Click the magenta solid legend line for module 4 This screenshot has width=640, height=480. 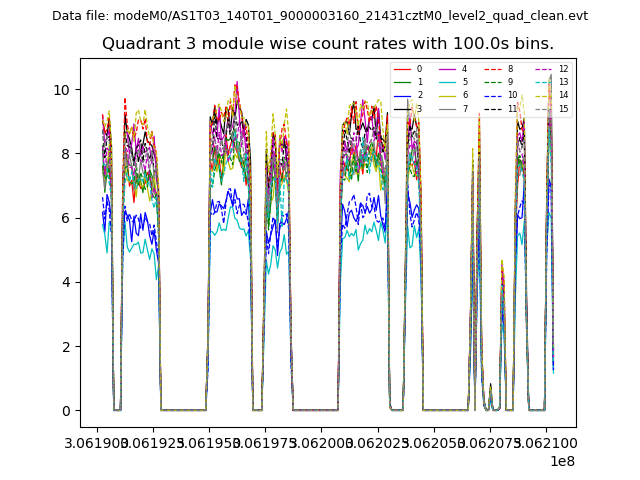[x=447, y=69]
